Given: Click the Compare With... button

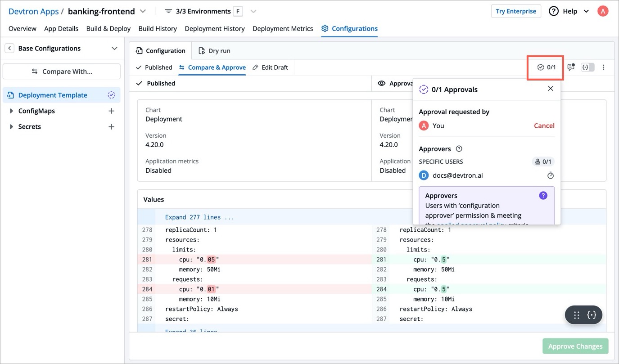Looking at the screenshot, I should pyautogui.click(x=62, y=72).
